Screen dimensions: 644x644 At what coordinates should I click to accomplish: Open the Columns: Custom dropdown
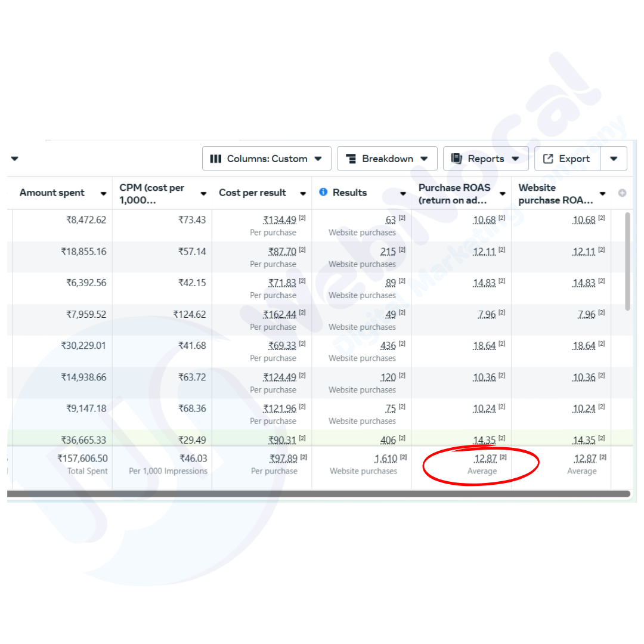tap(267, 159)
